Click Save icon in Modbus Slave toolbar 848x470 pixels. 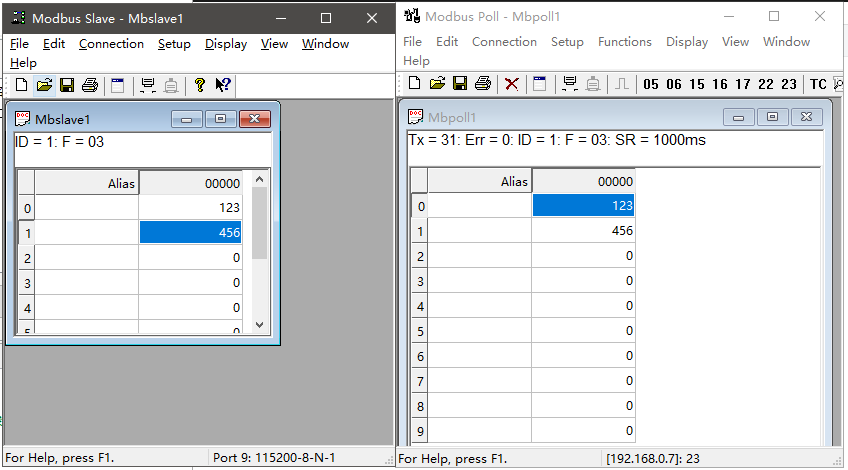point(67,85)
